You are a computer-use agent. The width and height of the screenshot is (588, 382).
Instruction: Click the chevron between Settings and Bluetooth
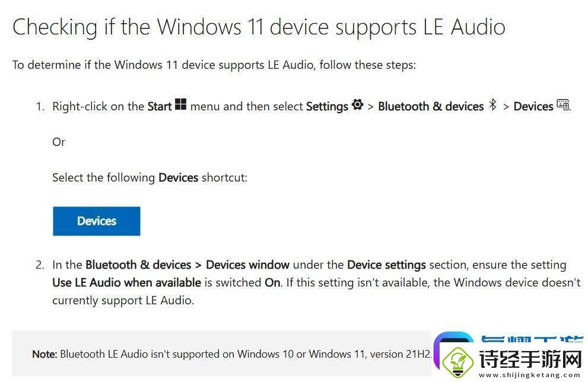pos(370,107)
